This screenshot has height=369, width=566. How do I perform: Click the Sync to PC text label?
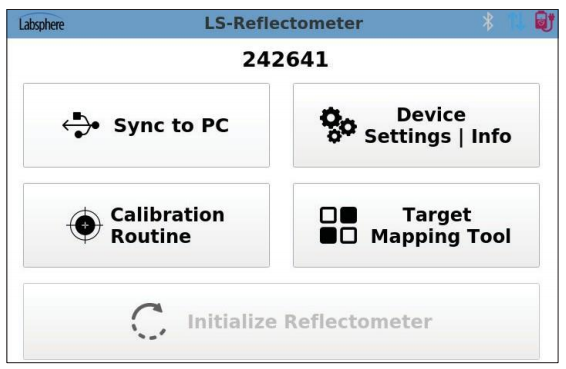point(171,126)
